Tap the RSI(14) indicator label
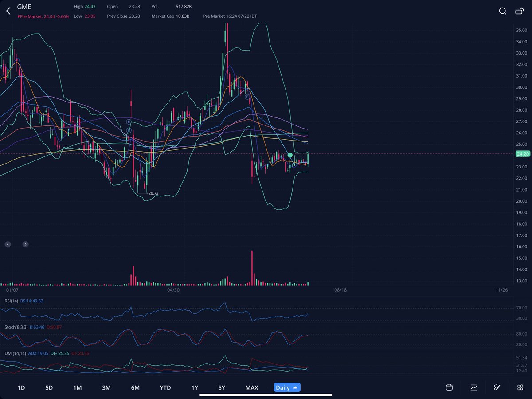532x399 pixels. click(x=11, y=301)
